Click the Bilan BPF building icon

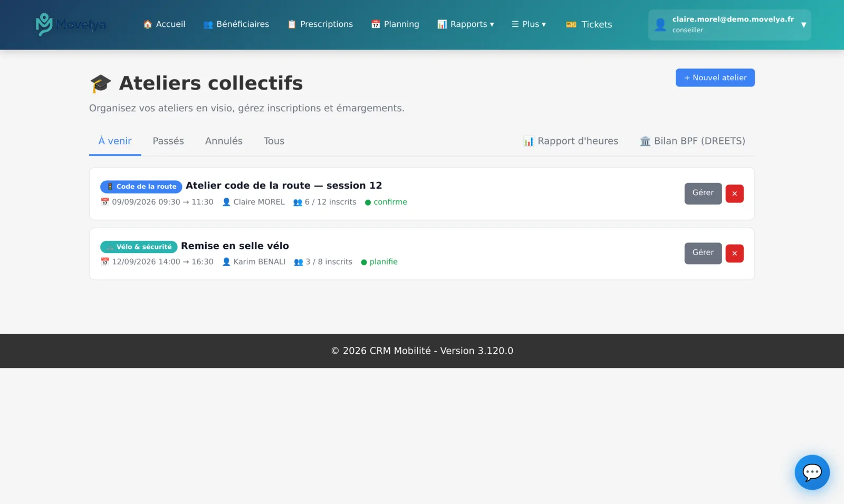pyautogui.click(x=645, y=141)
